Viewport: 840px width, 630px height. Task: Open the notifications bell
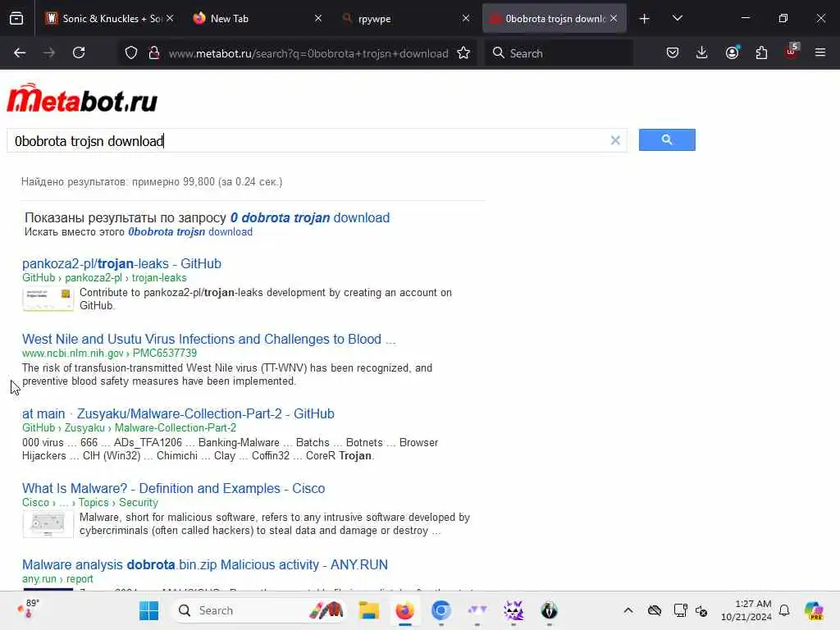pos(784,610)
